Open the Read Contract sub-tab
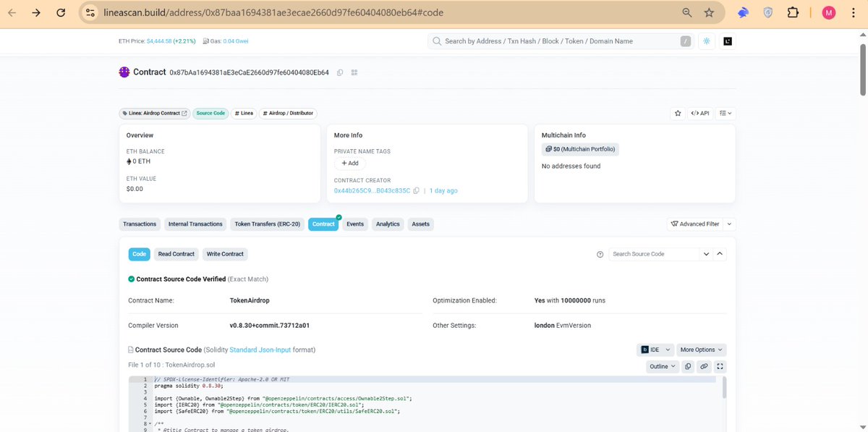 click(x=176, y=254)
